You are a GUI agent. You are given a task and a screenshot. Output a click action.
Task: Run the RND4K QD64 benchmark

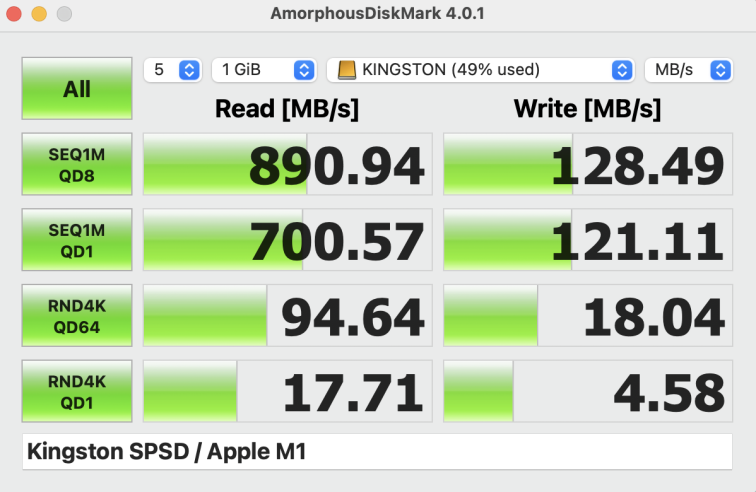click(x=77, y=316)
